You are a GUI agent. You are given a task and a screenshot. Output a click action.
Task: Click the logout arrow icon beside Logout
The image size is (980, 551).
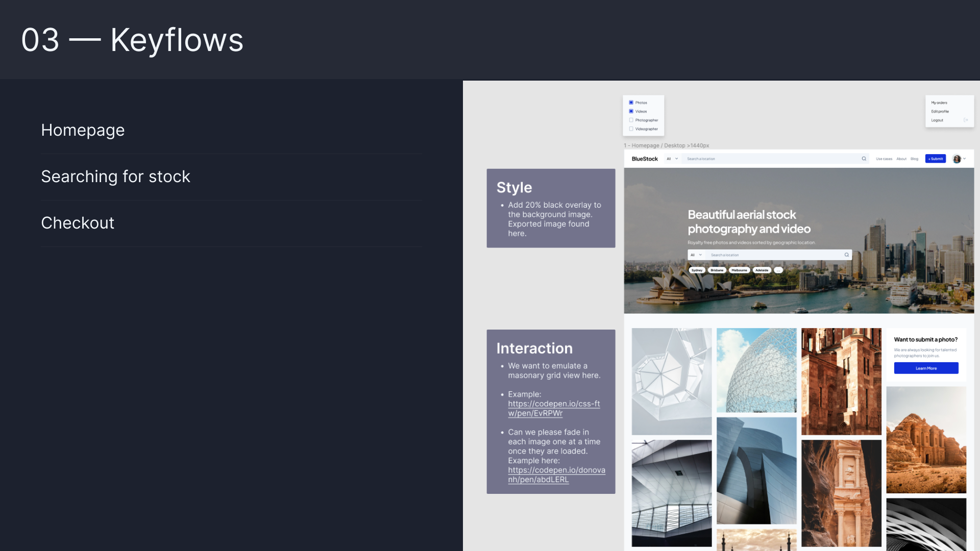click(966, 120)
